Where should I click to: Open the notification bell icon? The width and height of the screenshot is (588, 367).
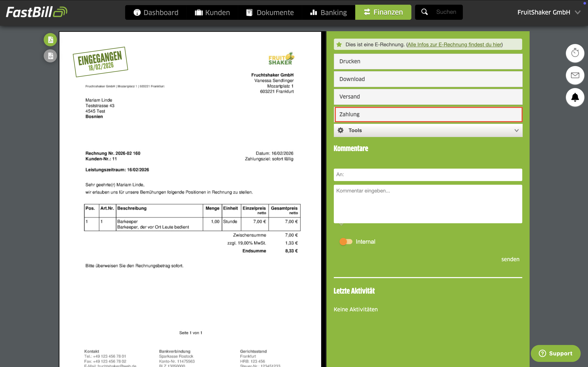[x=575, y=97]
